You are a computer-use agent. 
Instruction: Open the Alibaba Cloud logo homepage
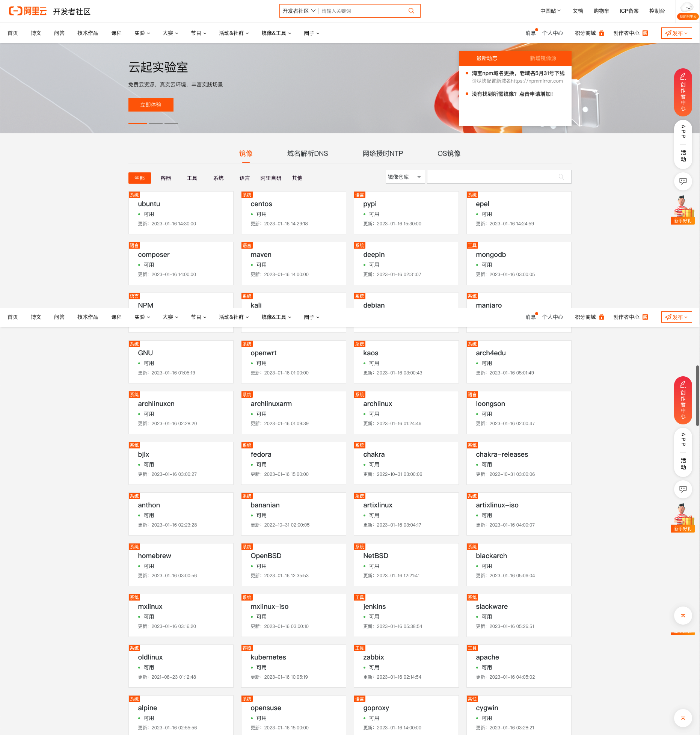28,11
